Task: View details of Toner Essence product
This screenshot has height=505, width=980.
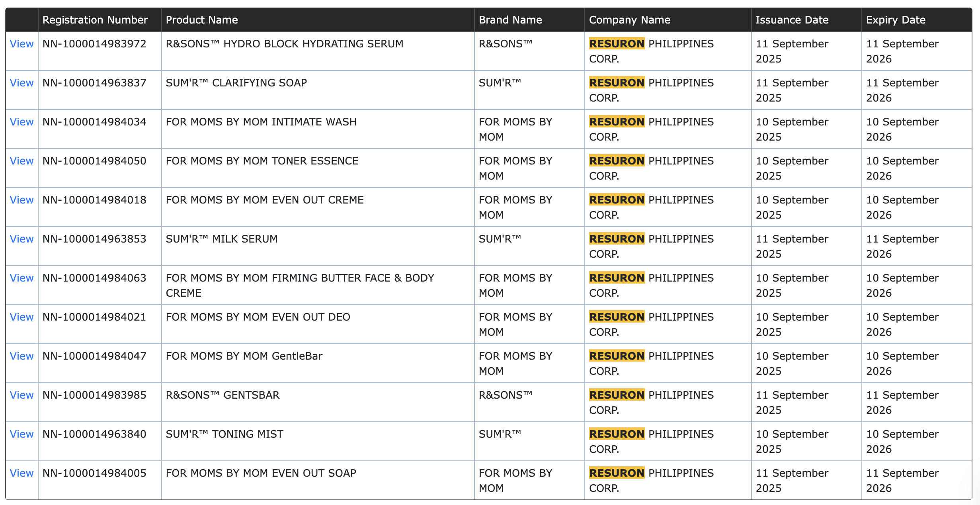Action: click(21, 161)
